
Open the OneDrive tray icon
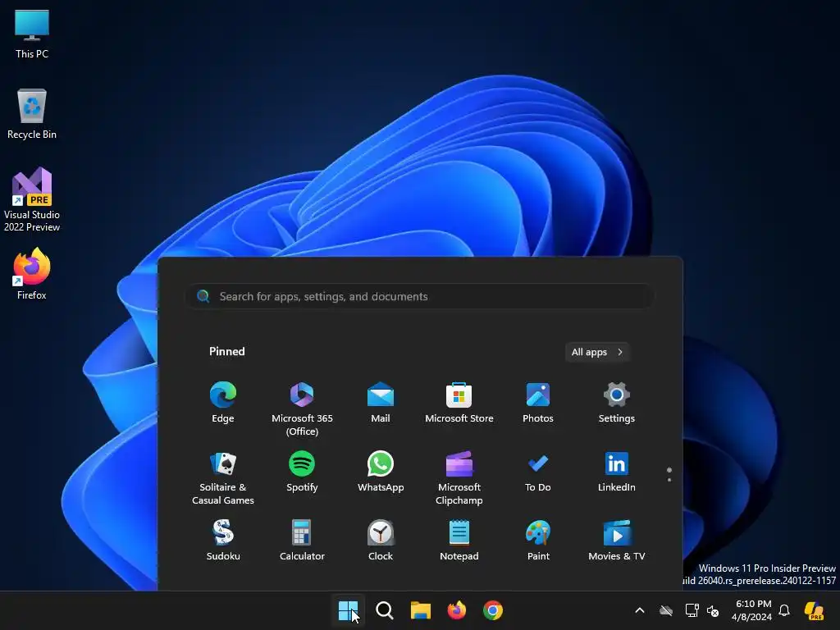click(x=666, y=610)
